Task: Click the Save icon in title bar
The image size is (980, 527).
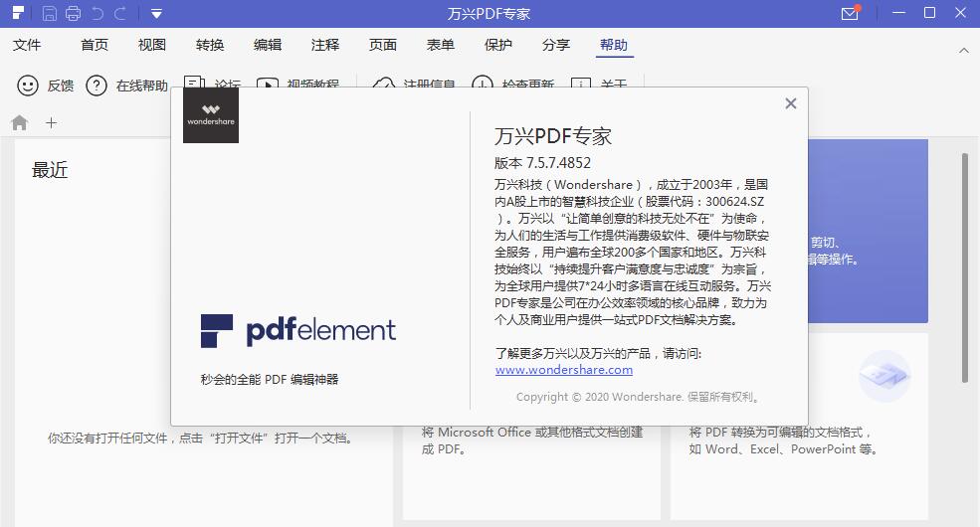Action: point(50,13)
